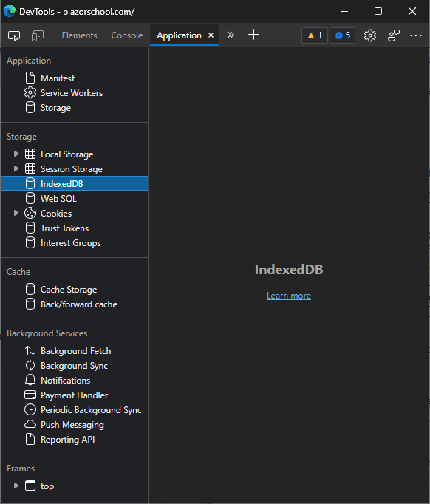
Task: Click the feedback people icon
Action: [394, 35]
